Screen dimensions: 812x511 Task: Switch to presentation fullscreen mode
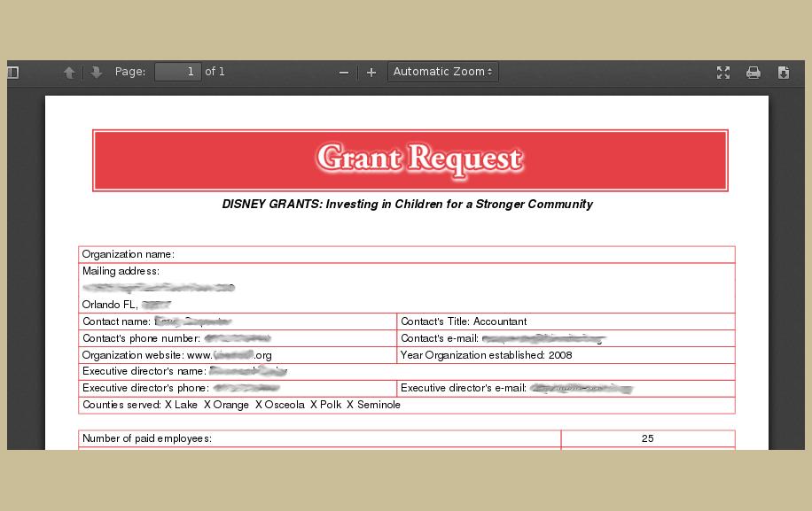[723, 73]
